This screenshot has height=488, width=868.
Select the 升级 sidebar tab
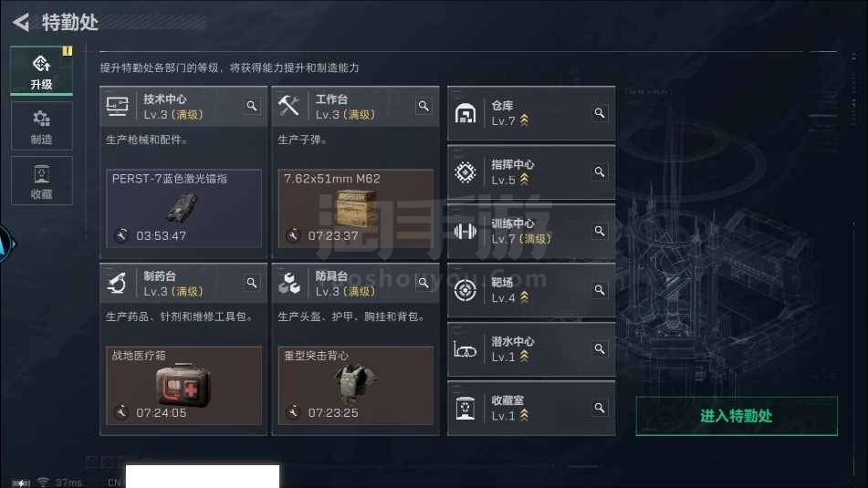[41, 71]
